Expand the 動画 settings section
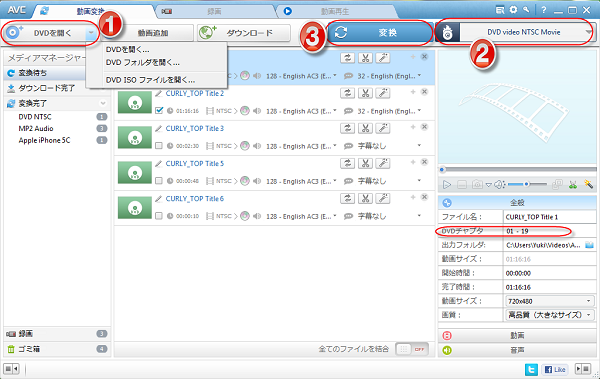Viewport: 600px width, 379px height. [x=517, y=336]
